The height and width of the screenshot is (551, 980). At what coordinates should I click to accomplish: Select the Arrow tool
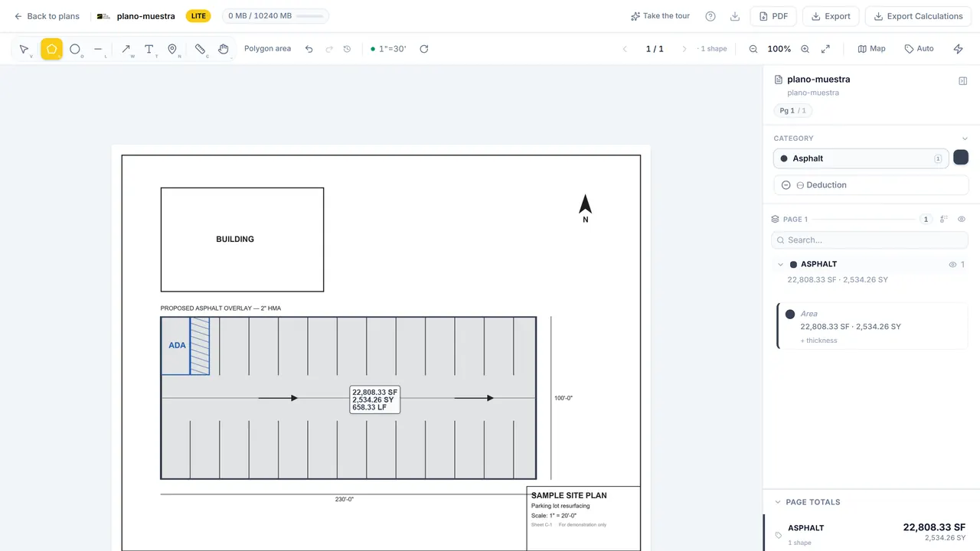tap(126, 49)
